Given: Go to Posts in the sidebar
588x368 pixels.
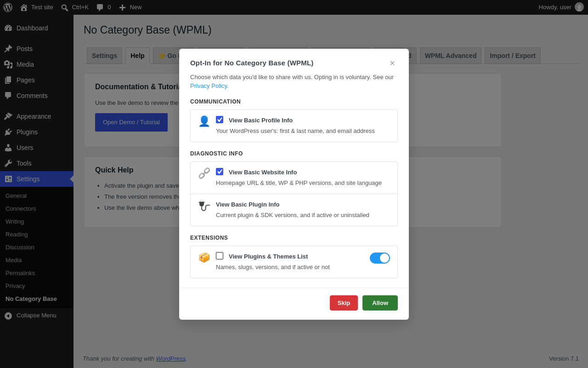Looking at the screenshot, I should click(x=37, y=49).
